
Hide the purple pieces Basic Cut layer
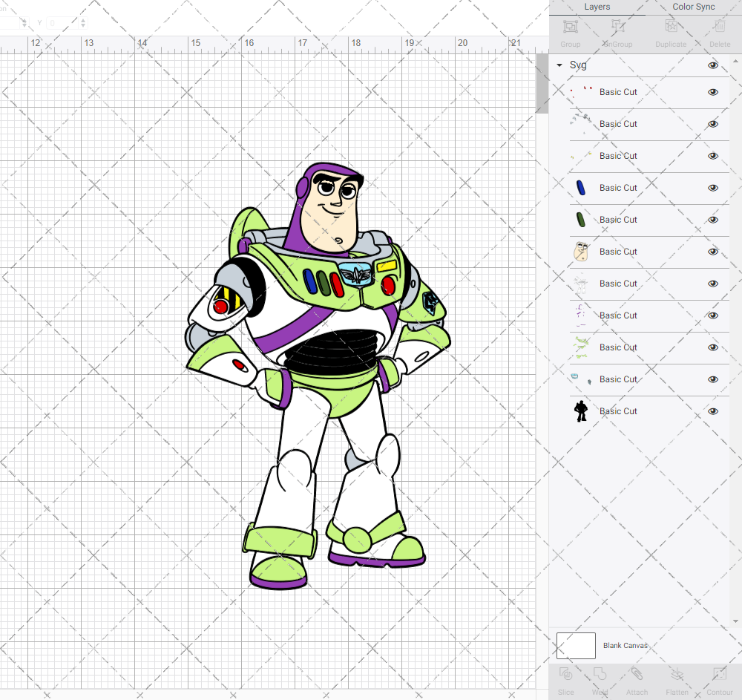[x=712, y=315]
